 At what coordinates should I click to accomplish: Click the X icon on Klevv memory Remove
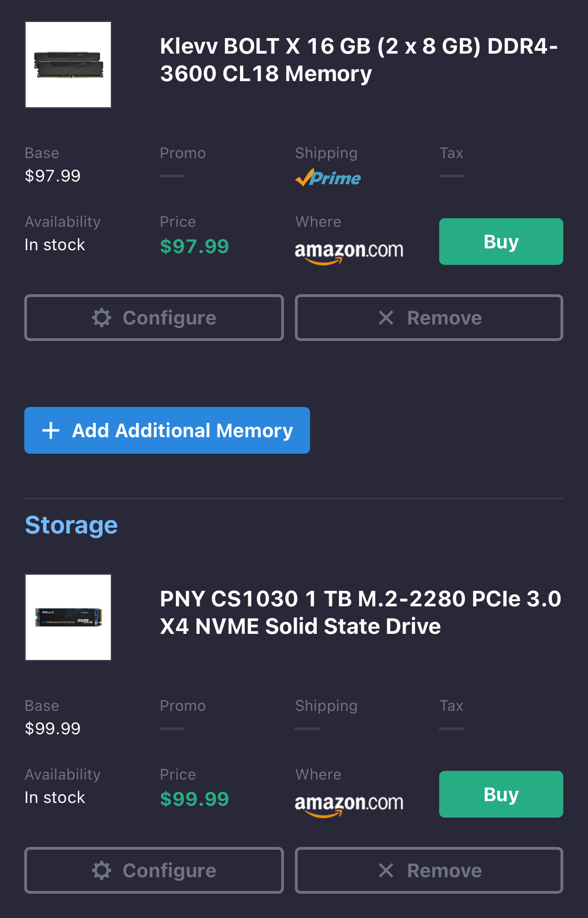point(386,318)
